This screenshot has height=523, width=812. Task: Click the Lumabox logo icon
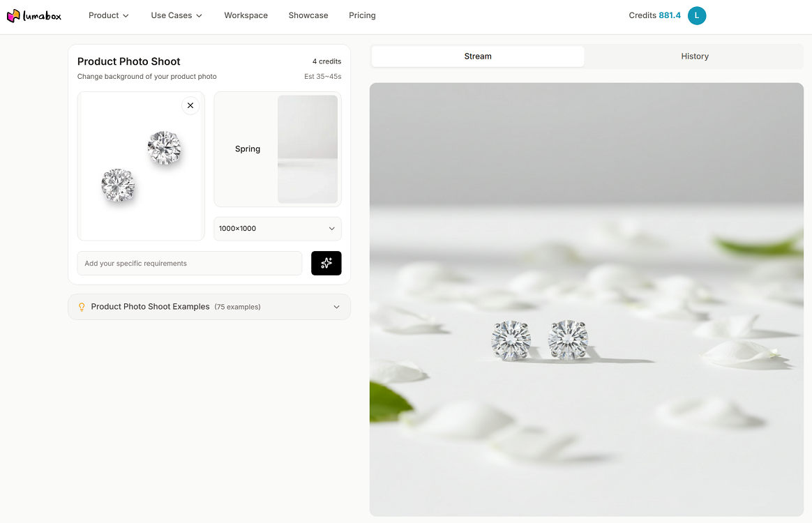[13, 15]
